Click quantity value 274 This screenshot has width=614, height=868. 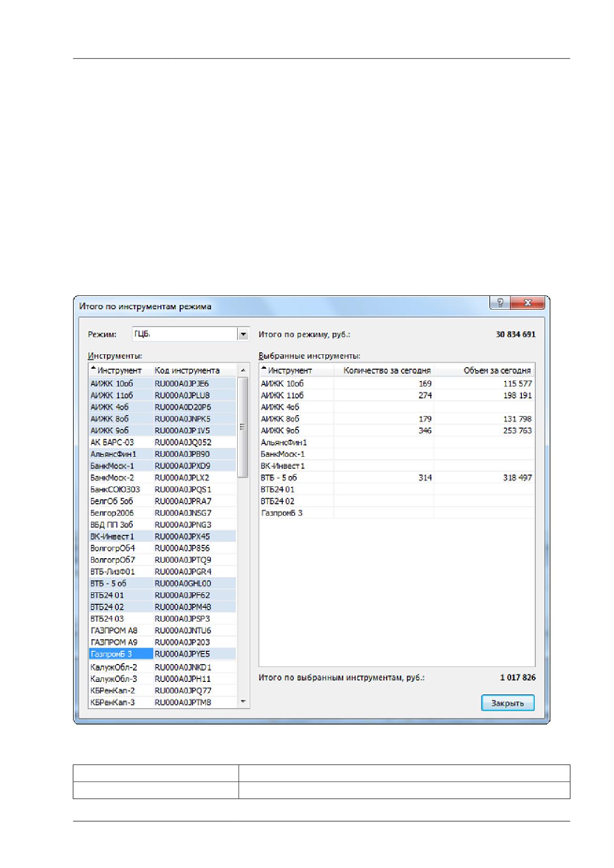coord(425,395)
